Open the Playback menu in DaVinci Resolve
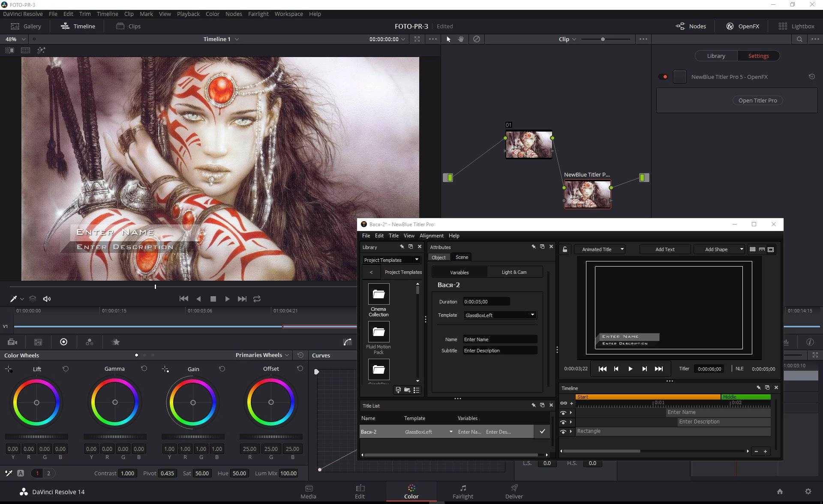 click(x=188, y=14)
